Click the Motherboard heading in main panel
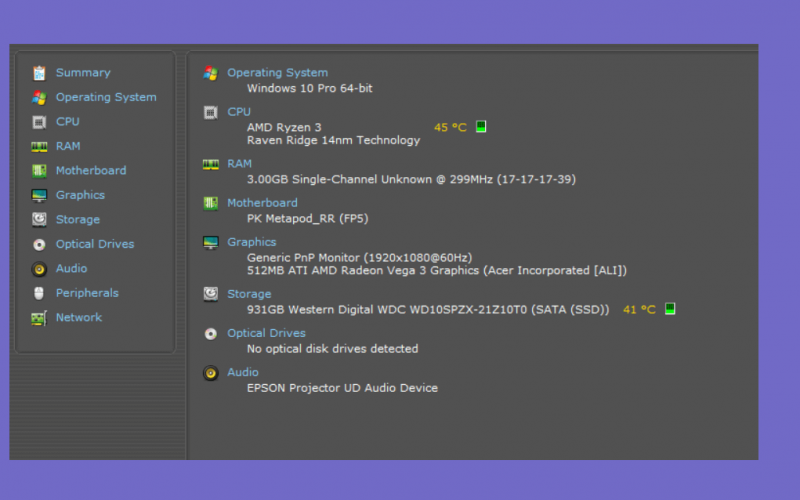This screenshot has width=800, height=500. click(262, 203)
